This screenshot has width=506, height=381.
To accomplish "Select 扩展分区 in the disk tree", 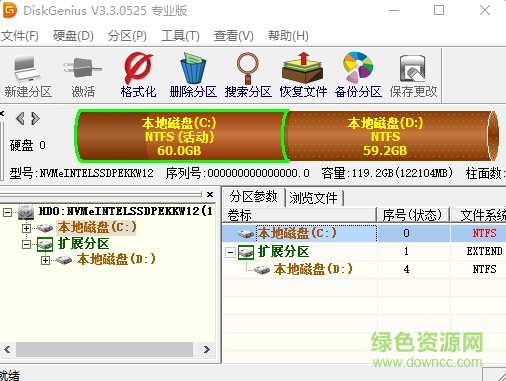I will (83, 244).
